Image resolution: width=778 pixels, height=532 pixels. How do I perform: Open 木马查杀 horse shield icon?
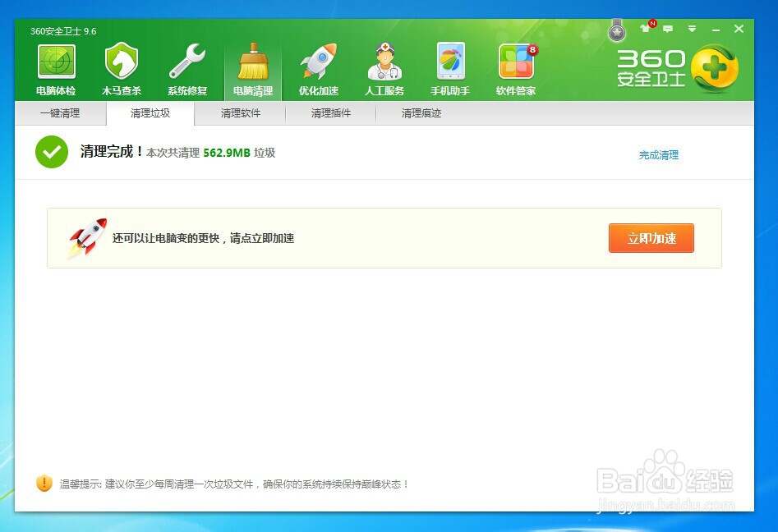click(122, 61)
